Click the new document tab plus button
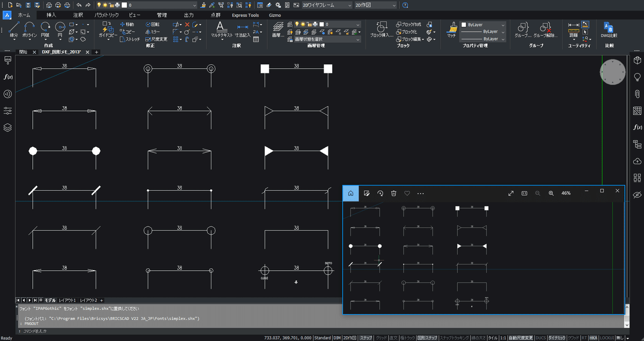Screen dimensions: 644x341 pyautogui.click(x=97, y=52)
